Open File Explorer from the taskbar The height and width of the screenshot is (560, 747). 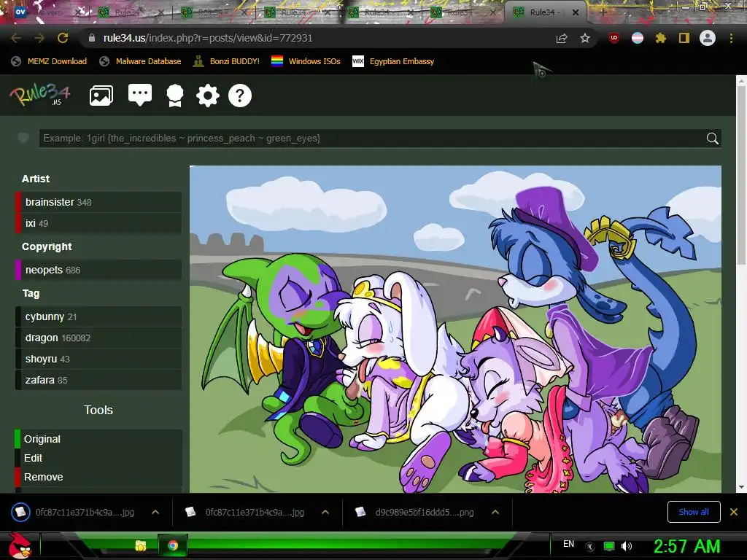(141, 545)
